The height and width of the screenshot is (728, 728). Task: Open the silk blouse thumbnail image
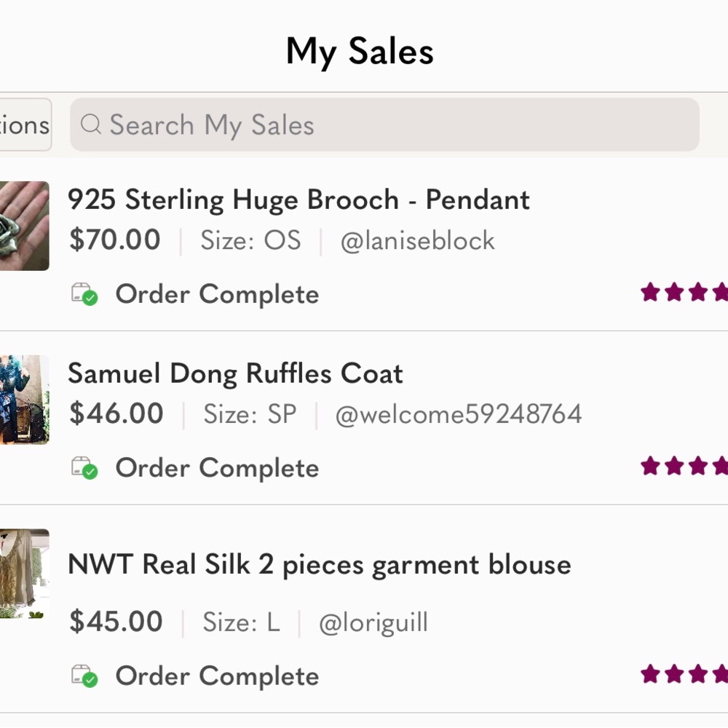[24, 574]
